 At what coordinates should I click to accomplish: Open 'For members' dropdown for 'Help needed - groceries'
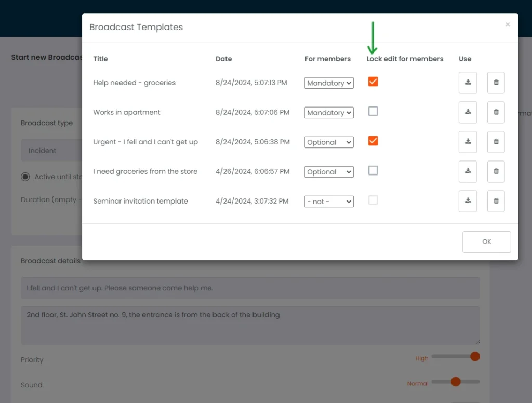click(329, 83)
